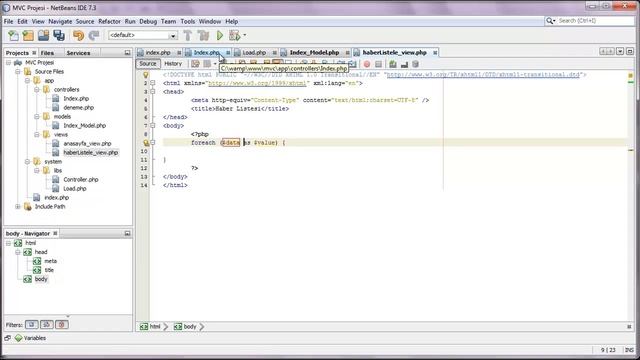Select the meta node in Navigator
Screen dimensions: 640x360
(x=51, y=261)
